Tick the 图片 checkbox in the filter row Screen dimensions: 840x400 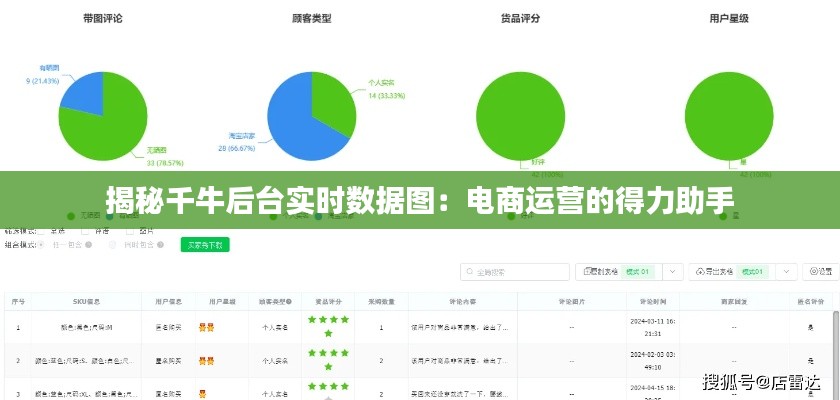click(127, 231)
